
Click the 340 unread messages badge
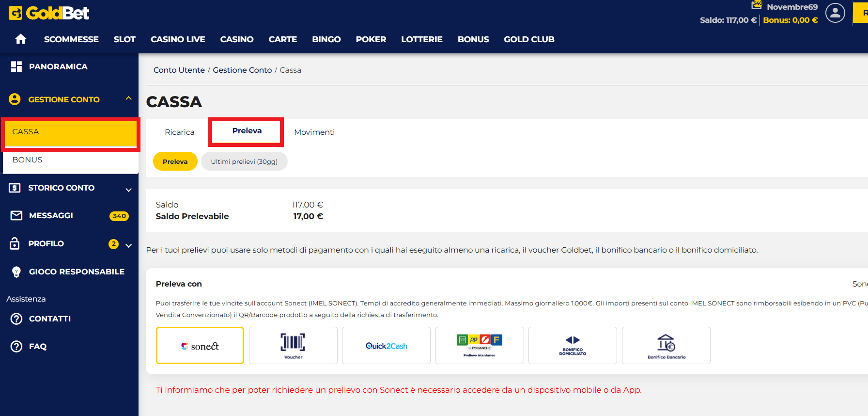click(119, 216)
